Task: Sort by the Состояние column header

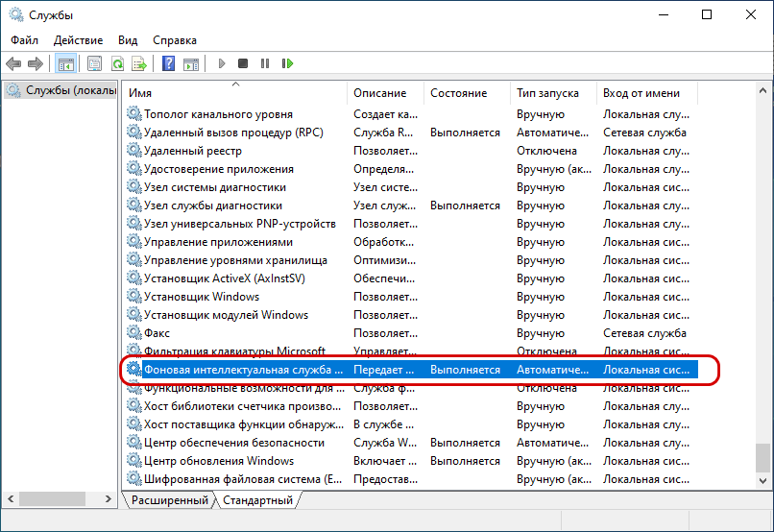Action: (x=467, y=93)
